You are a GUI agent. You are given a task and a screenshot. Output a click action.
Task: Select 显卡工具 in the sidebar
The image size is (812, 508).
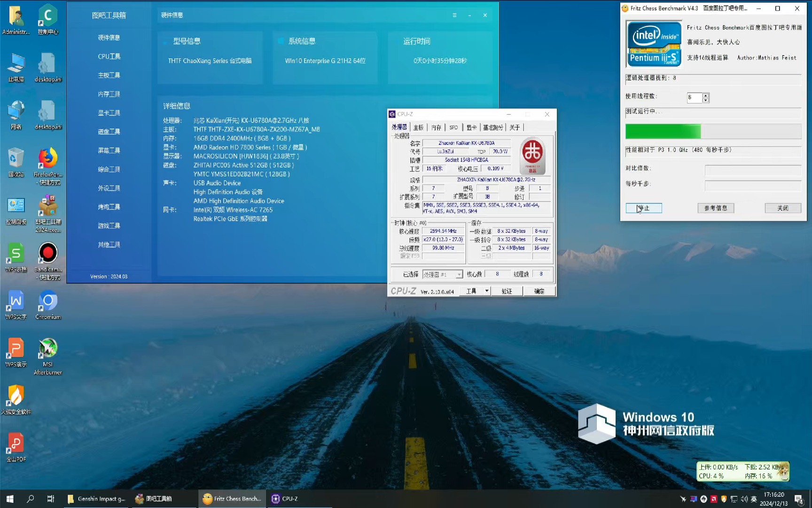point(109,113)
